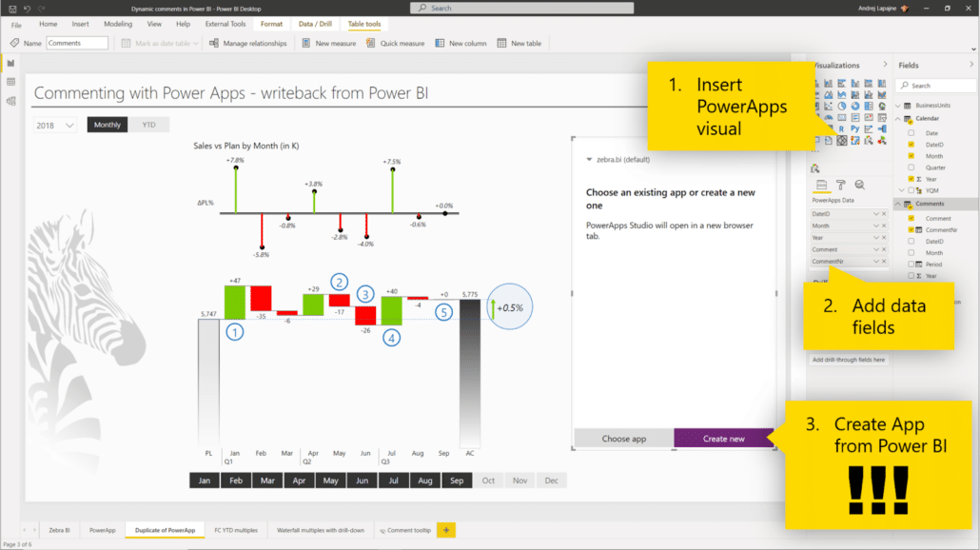
Task: Collapse the Calendar table in Fields
Action: coord(899,118)
